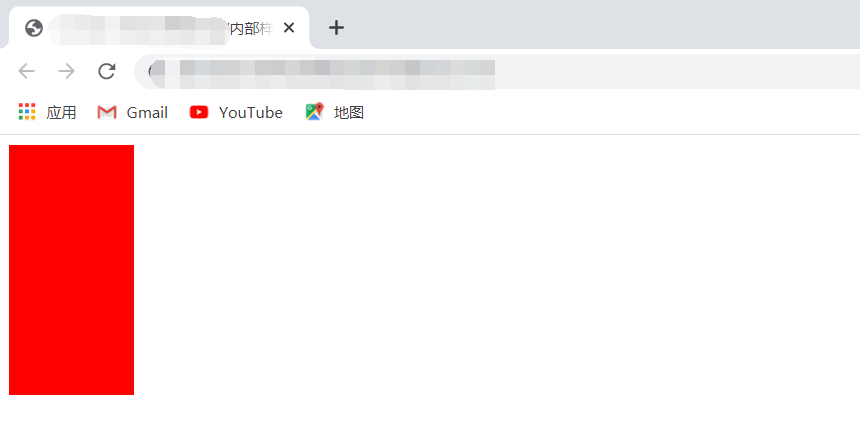860x426 pixels.
Task: Click the red YouTube play icon
Action: tap(199, 112)
